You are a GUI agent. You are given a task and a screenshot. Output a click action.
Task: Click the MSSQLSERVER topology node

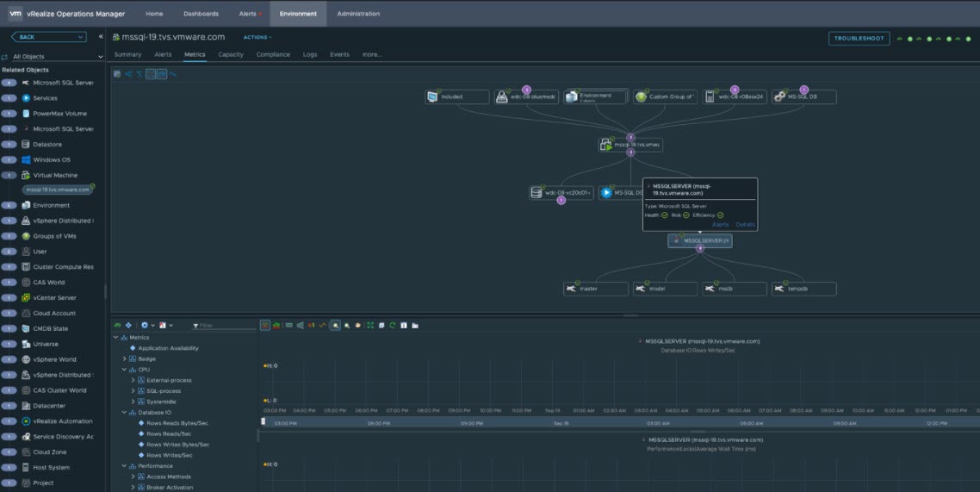click(700, 240)
